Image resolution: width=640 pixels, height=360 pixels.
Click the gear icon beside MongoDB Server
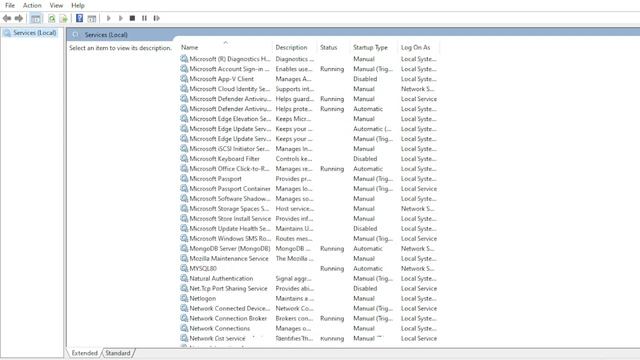[184, 248]
